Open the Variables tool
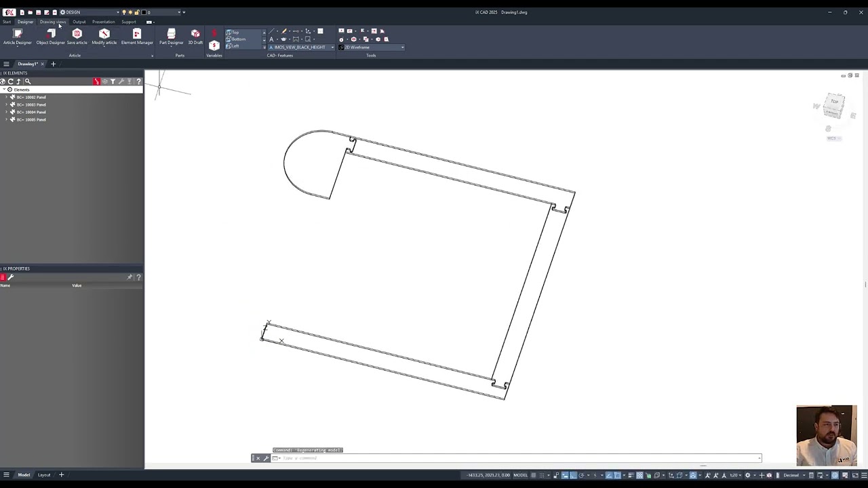868x488 pixels. pos(214,45)
